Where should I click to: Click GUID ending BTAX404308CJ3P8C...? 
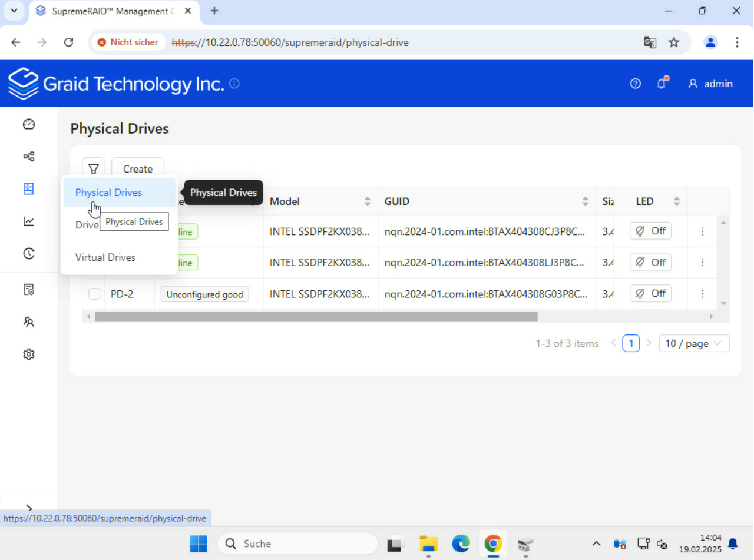[x=485, y=231]
